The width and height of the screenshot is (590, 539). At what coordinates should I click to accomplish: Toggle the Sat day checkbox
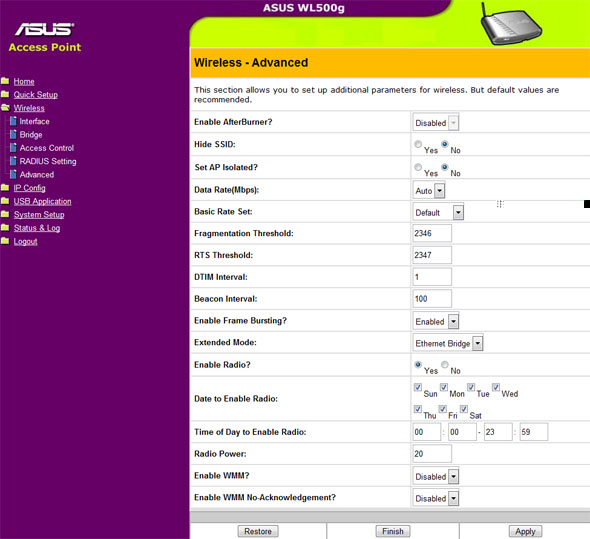tap(464, 409)
